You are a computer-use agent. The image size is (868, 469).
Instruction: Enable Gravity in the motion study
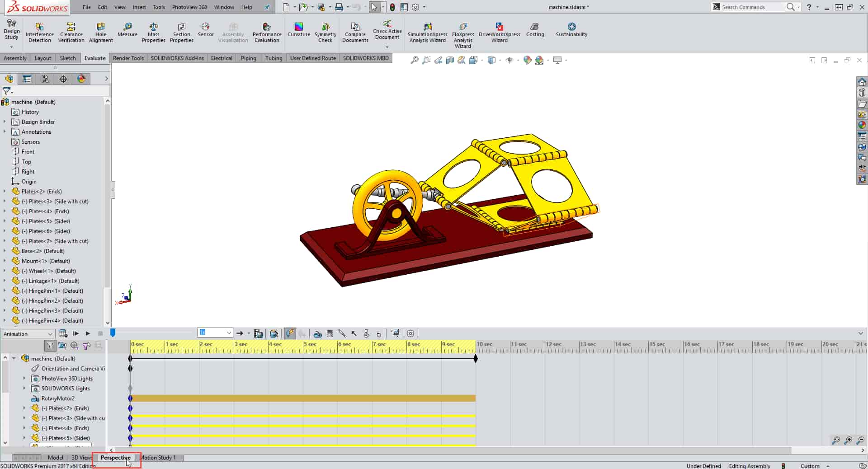tap(378, 333)
